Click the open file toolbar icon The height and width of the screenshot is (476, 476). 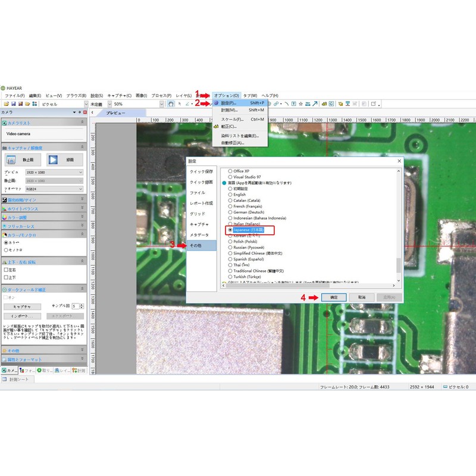(x=7, y=104)
